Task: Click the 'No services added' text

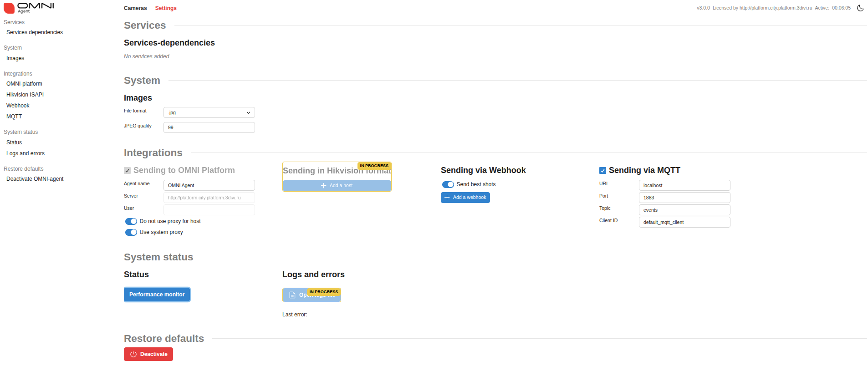Action: (147, 56)
